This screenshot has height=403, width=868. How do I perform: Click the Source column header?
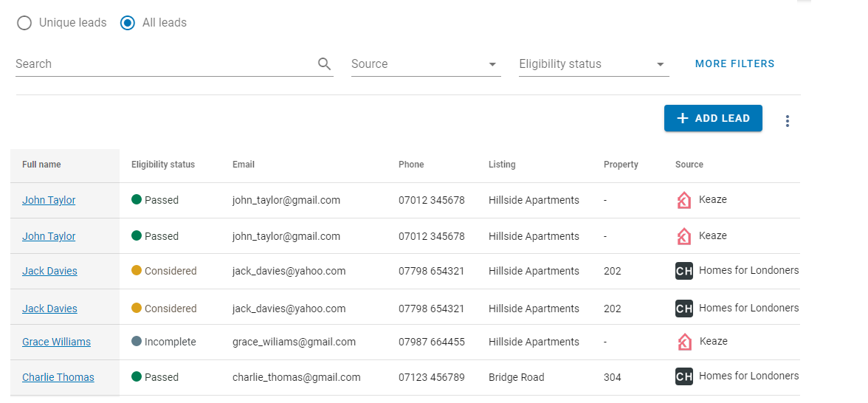(x=689, y=165)
